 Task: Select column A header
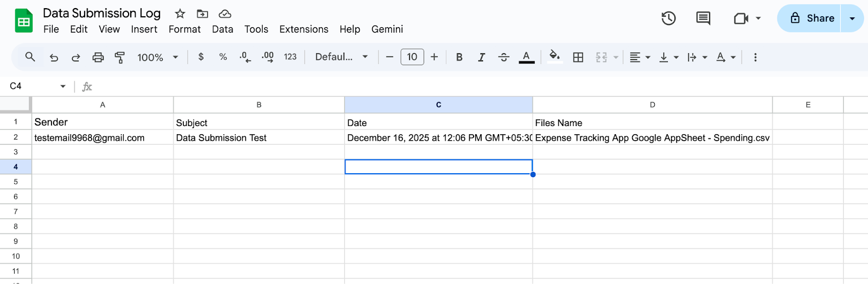103,105
